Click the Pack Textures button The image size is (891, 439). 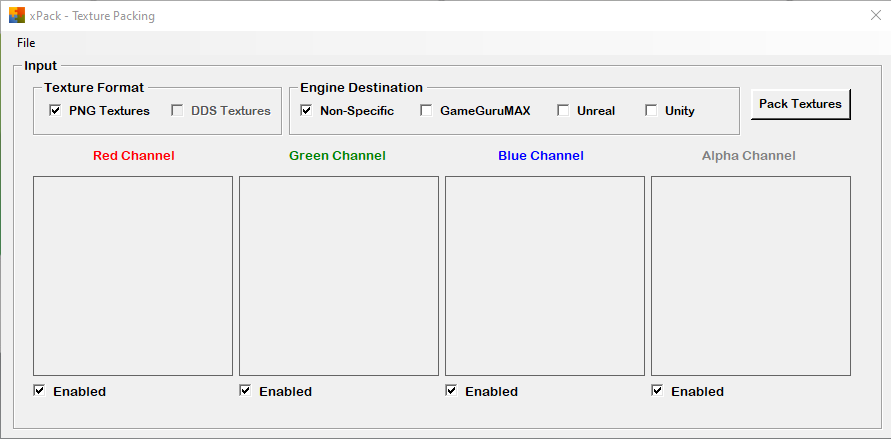point(800,104)
